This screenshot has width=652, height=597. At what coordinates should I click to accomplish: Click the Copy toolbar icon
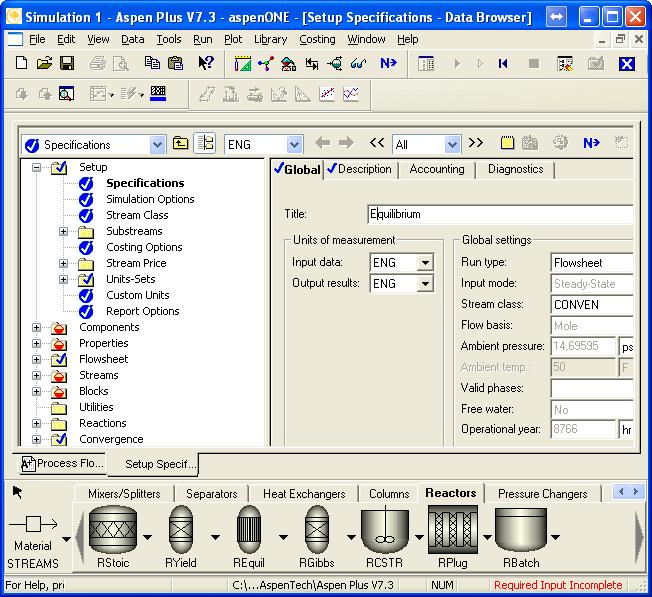tap(152, 63)
